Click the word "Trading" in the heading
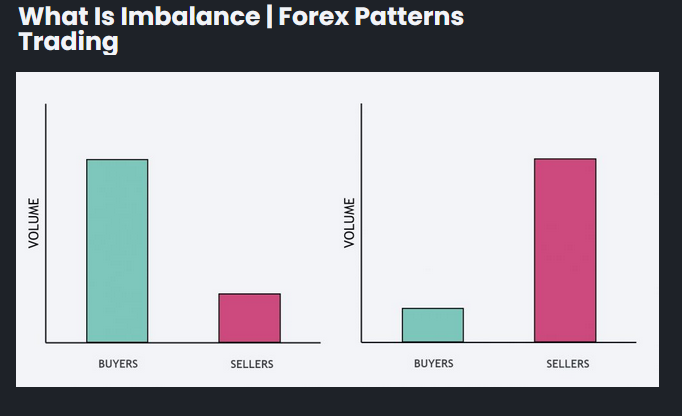Image resolution: width=682 pixels, height=416 pixels. tap(68, 43)
